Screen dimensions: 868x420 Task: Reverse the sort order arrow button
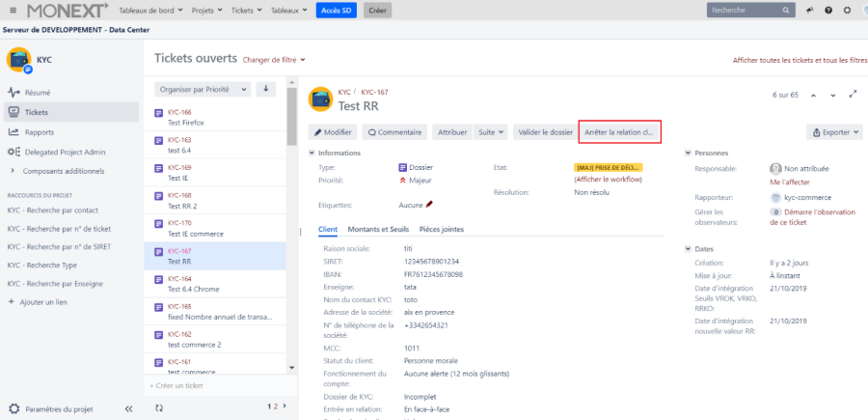tap(265, 89)
